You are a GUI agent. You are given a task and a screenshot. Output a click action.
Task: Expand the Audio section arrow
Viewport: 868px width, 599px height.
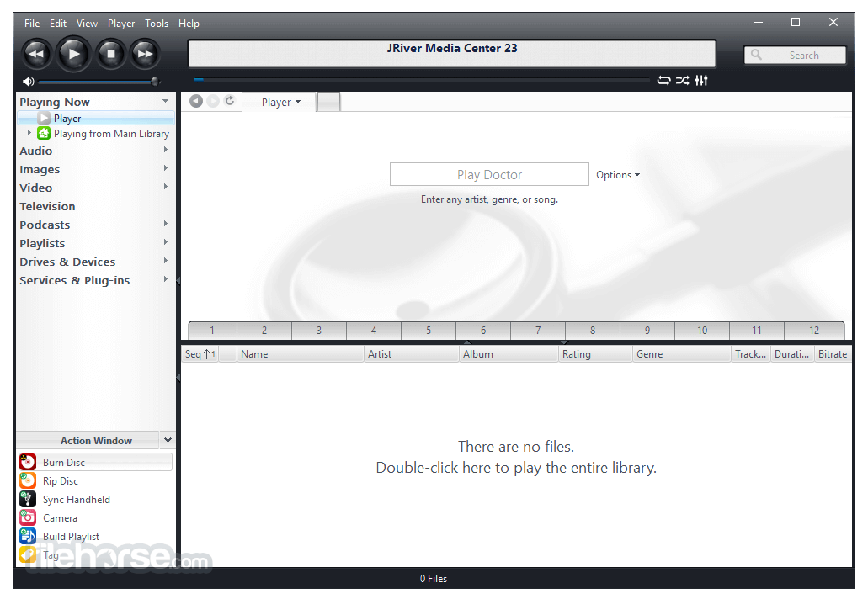click(x=165, y=150)
